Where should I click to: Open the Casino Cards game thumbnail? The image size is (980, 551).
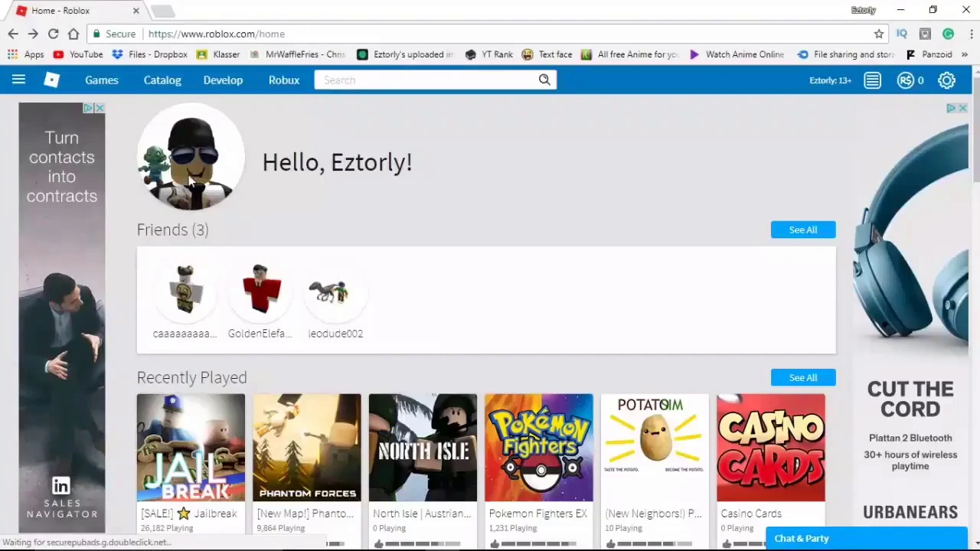(x=771, y=448)
